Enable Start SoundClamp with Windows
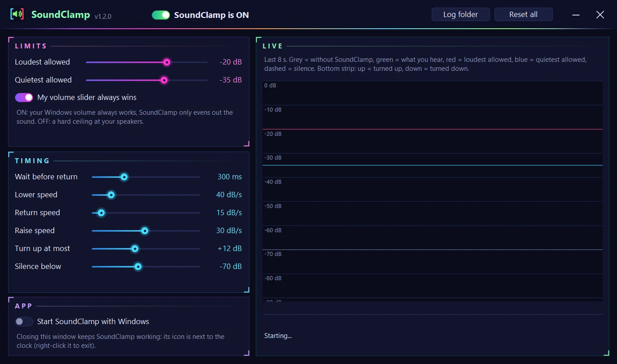This screenshot has height=364, width=617. (24, 321)
